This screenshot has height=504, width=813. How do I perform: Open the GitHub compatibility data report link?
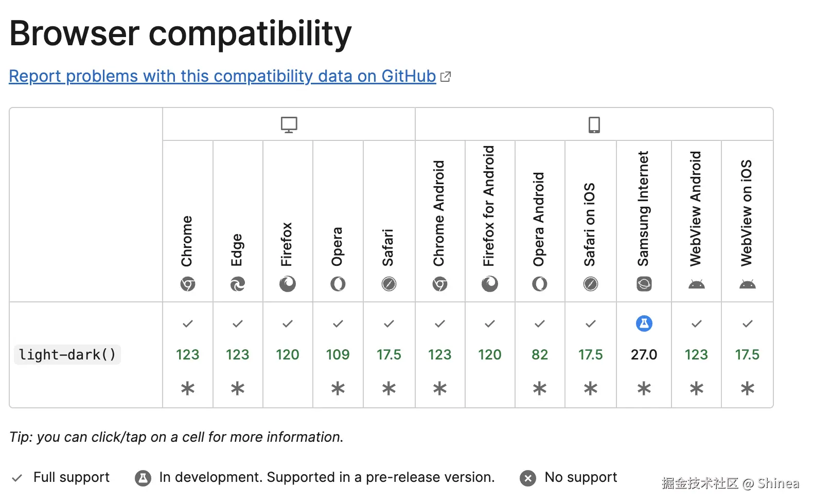point(222,76)
